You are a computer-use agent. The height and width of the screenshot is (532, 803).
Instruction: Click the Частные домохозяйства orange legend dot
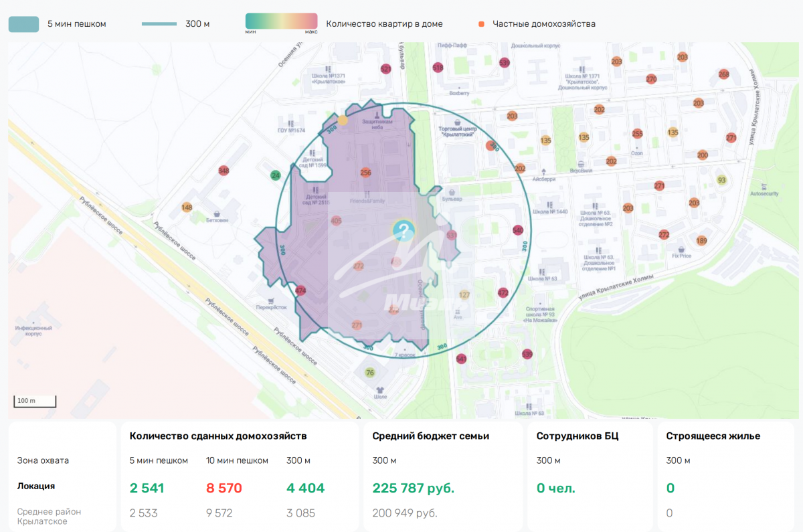click(x=481, y=24)
